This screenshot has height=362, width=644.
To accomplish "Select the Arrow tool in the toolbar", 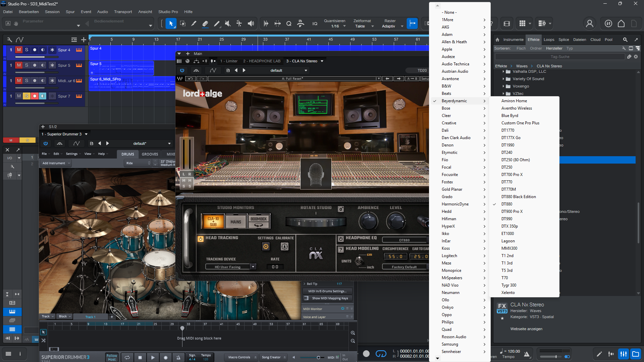I will point(171,23).
